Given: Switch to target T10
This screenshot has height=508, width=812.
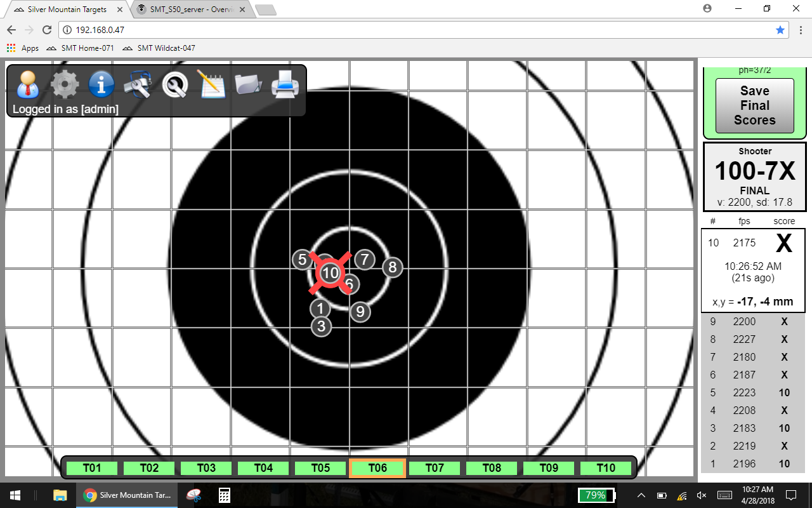Looking at the screenshot, I should [606, 468].
